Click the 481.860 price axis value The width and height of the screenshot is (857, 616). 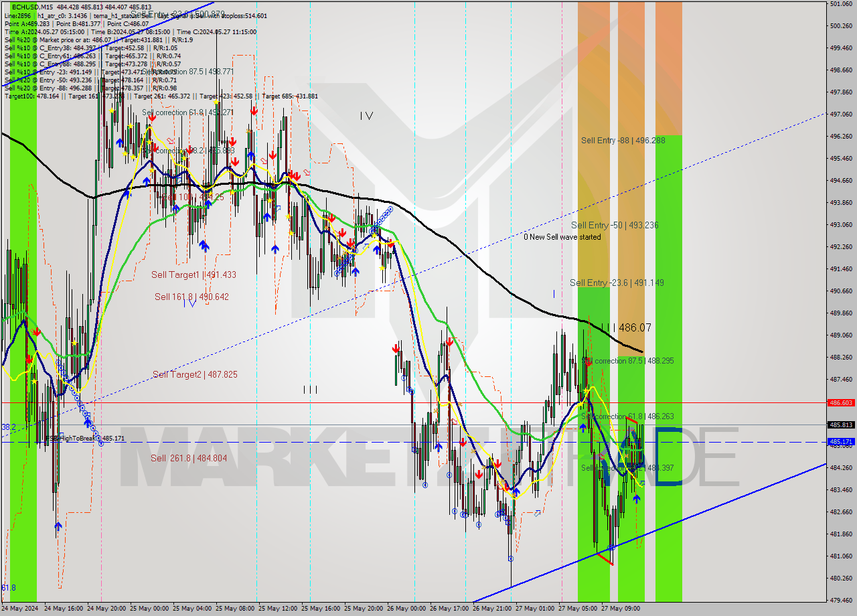click(841, 534)
